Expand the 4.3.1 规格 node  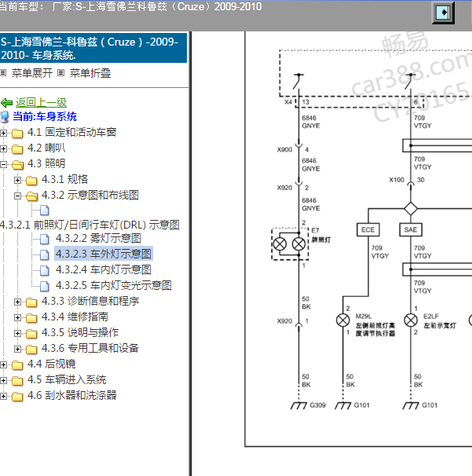pos(17,181)
